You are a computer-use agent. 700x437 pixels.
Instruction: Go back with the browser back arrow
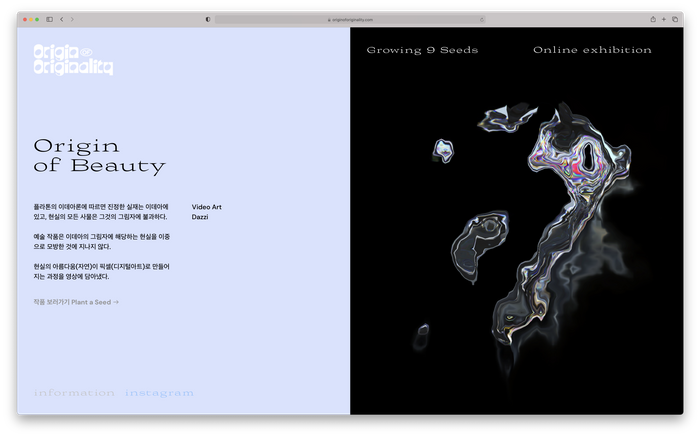pyautogui.click(x=62, y=19)
